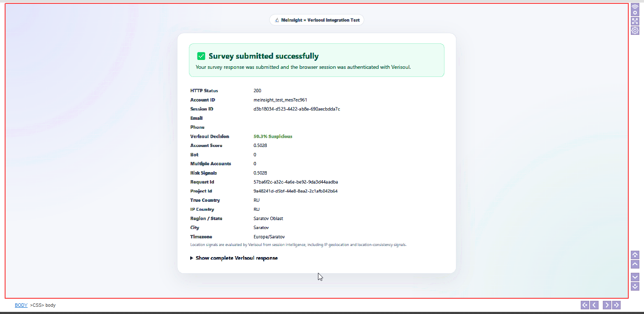
Task: Click the plain left chevron button
Action: click(x=594, y=305)
